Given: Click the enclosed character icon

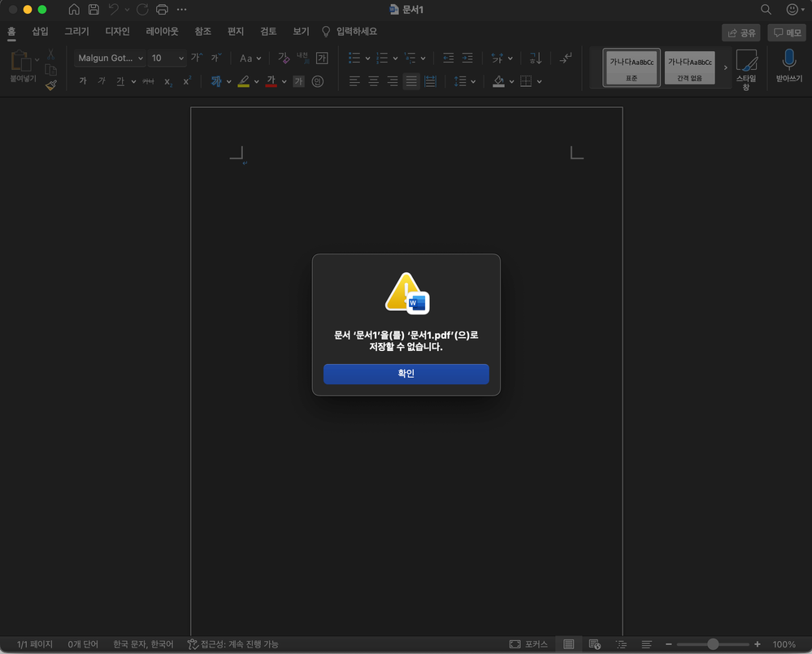Looking at the screenshot, I should tap(318, 81).
